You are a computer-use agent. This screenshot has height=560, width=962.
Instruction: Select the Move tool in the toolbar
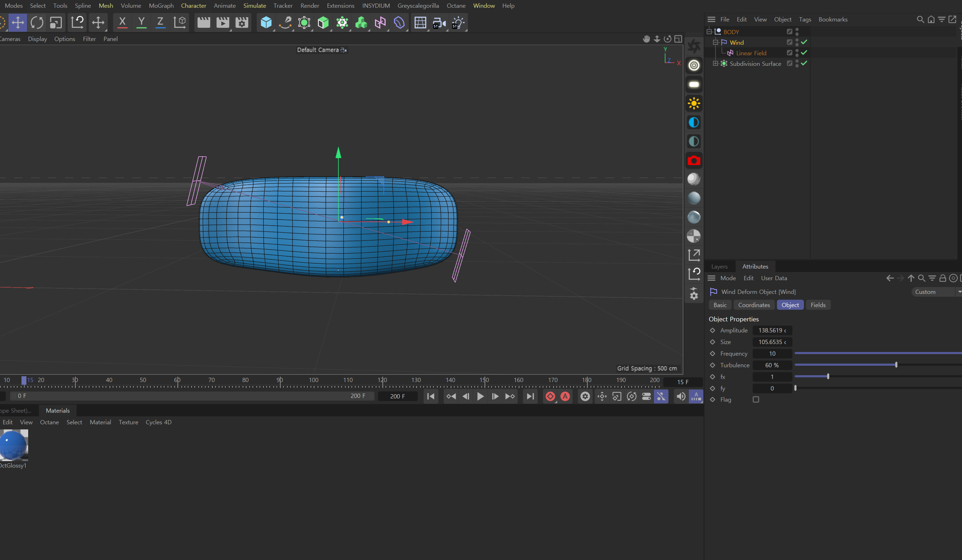tap(18, 23)
